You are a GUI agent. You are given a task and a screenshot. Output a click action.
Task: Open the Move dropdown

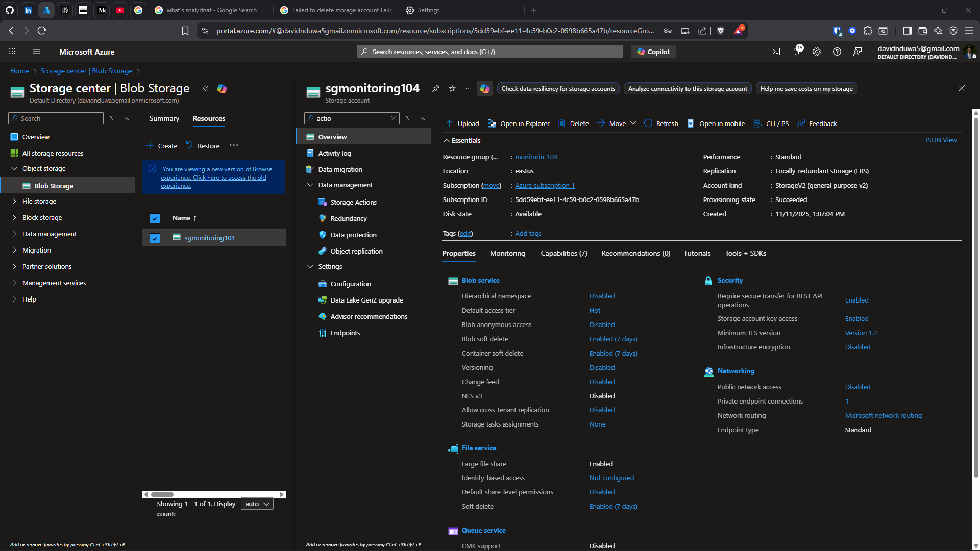[x=617, y=123]
